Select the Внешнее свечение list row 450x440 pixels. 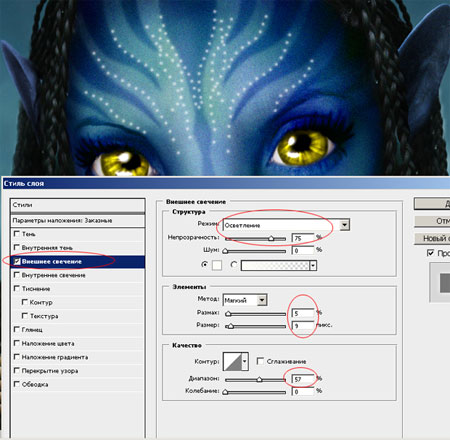point(78,261)
